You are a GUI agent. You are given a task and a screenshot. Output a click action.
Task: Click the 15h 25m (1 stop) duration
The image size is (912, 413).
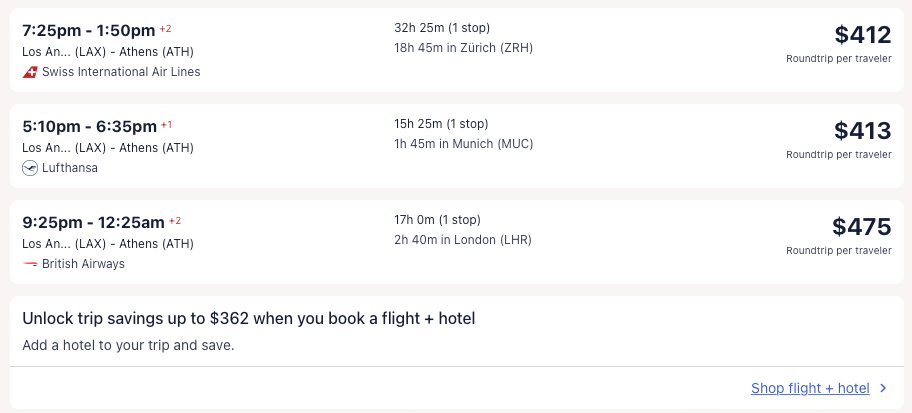click(x=441, y=124)
